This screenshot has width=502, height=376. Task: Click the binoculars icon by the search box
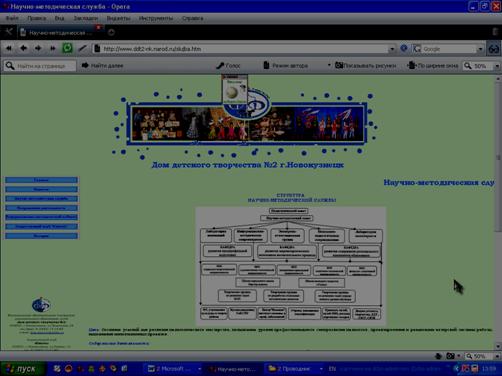click(493, 49)
